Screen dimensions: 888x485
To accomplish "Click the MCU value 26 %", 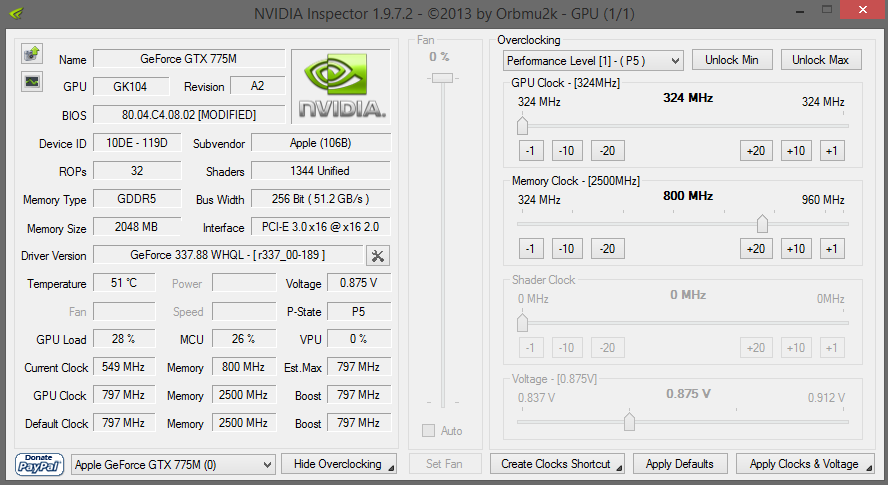I will [244, 339].
